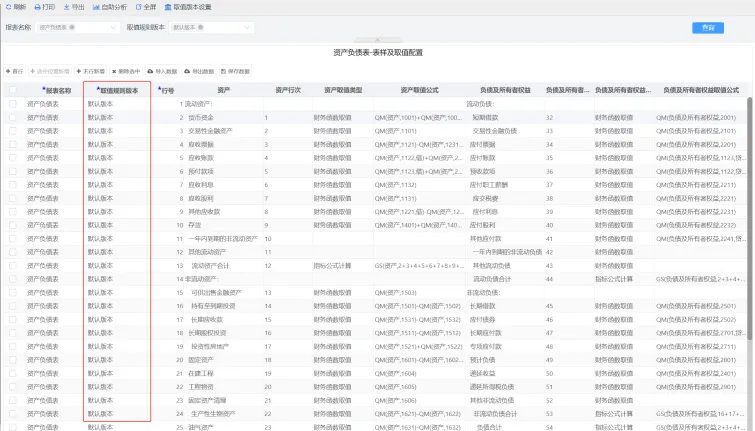The image size is (755, 431).
Task: Check the checkbox for 存货 row
Action: 13,225
